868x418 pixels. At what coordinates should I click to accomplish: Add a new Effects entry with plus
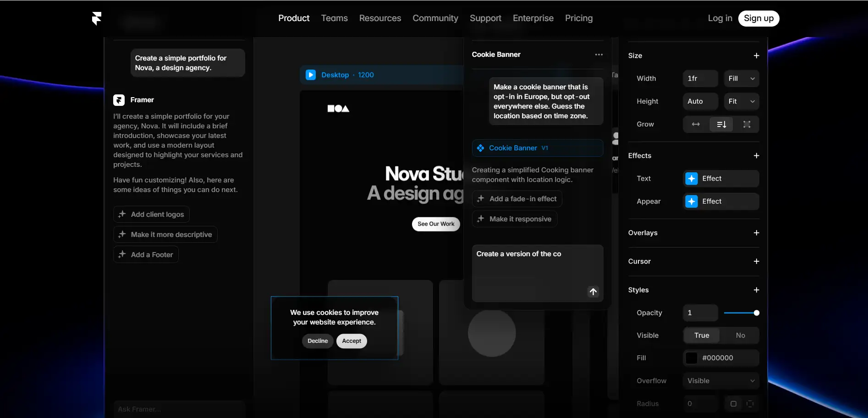(x=756, y=156)
